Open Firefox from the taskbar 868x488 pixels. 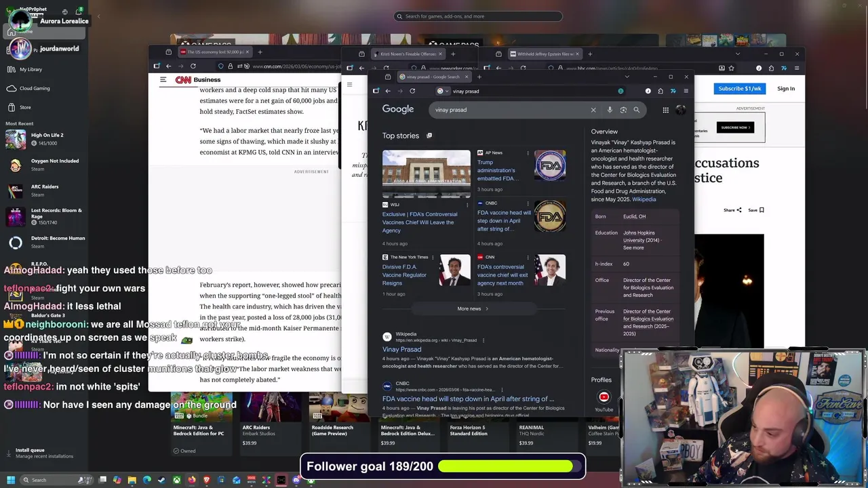pos(192,480)
